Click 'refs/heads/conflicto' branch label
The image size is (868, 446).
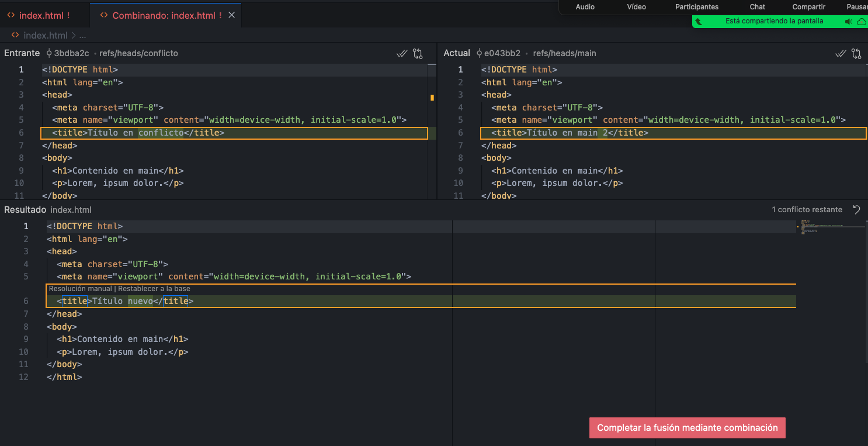click(138, 53)
